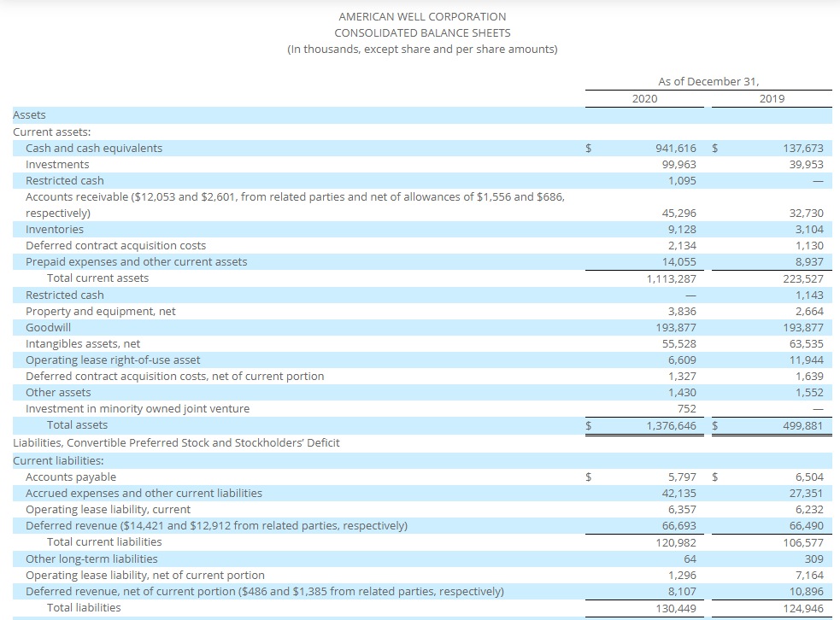This screenshot has height=620, width=840.
Task: Select total current assets 1,113,287
Action: (672, 279)
